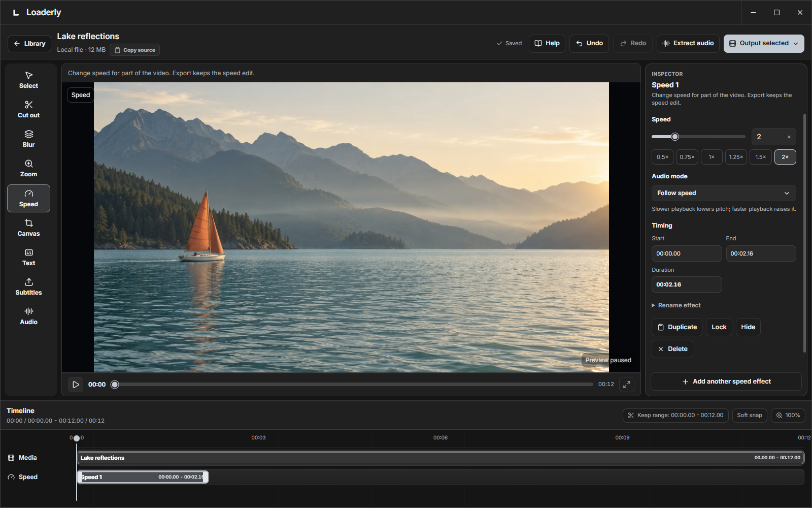Toggle Lock for the speed effect
This screenshot has height=508, width=812.
coord(719,327)
